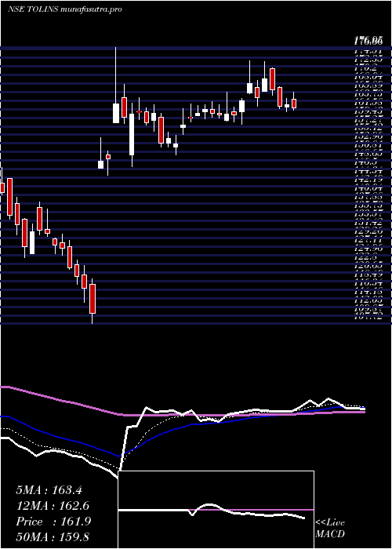The width and height of the screenshot is (392, 549).
Task: Click the '<<Live MACD' label
Action: point(330,529)
